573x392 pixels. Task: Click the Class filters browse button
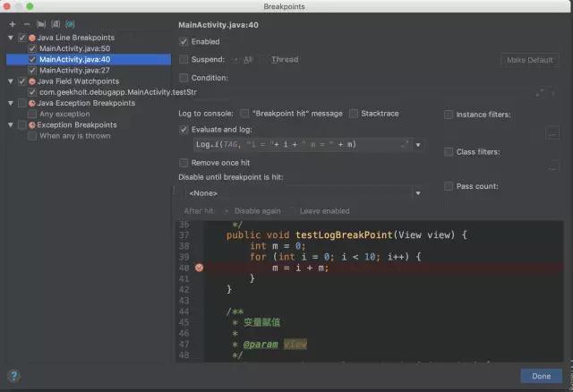(552, 166)
